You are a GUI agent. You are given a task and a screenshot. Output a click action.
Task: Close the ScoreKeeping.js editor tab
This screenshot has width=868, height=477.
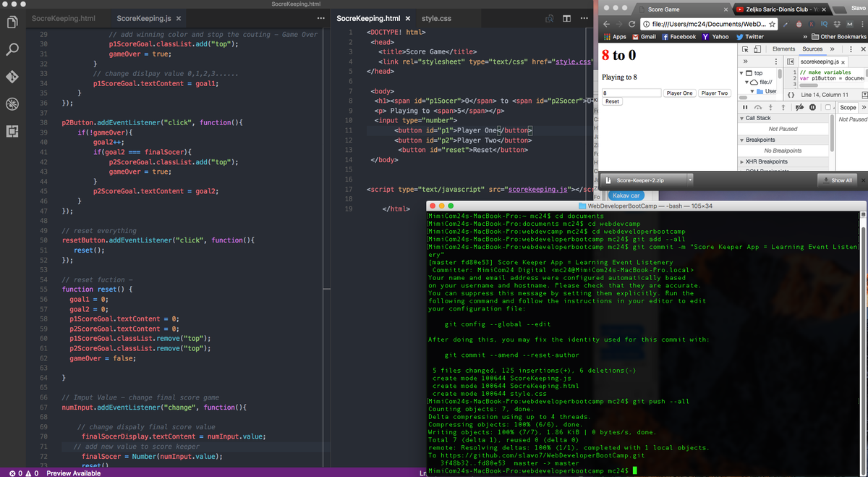(x=179, y=17)
